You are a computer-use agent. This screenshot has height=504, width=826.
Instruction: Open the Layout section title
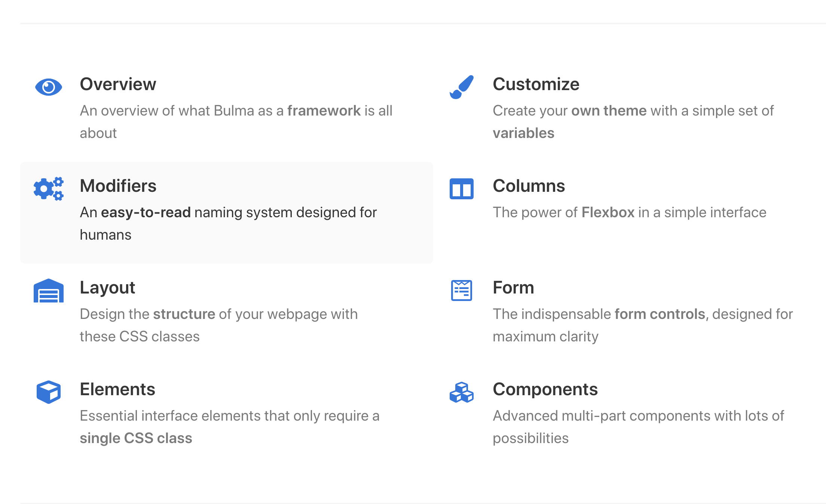click(x=107, y=288)
